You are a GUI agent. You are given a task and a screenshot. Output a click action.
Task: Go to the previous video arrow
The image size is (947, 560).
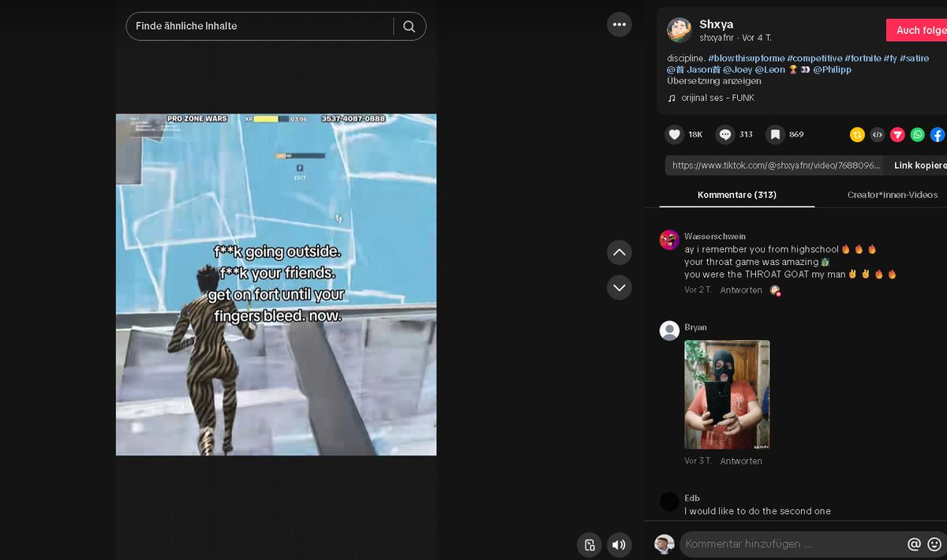[x=619, y=252]
